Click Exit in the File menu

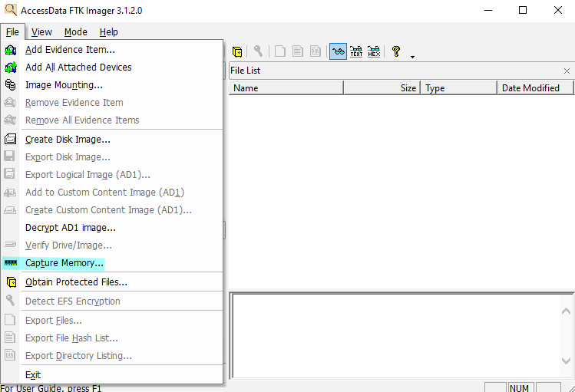[112, 375]
